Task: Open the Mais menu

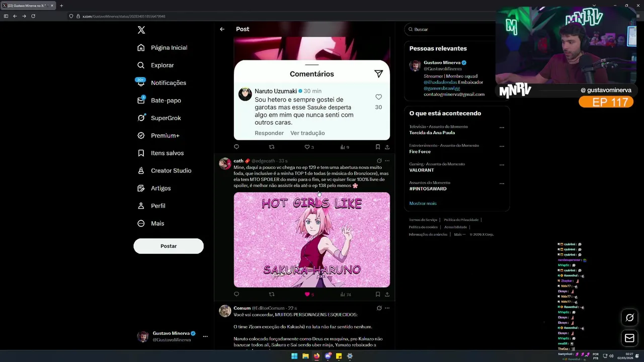Action: [x=151, y=224]
